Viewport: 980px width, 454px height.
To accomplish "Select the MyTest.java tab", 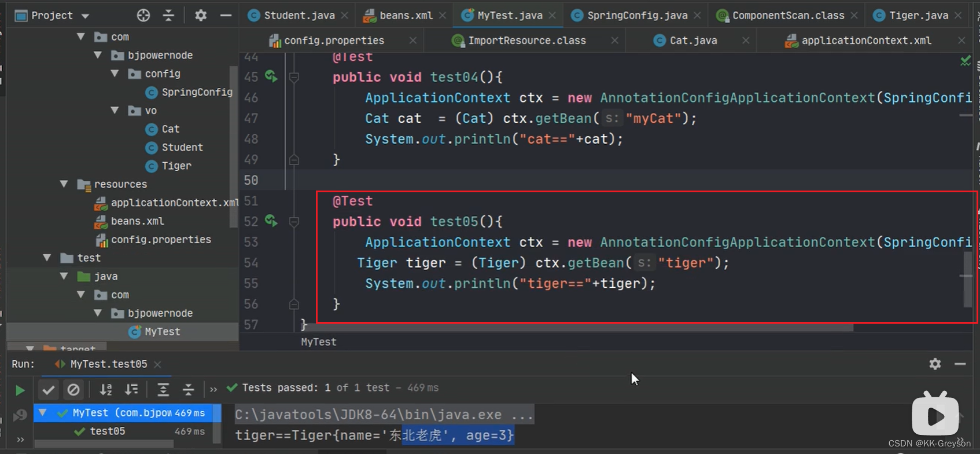I will 510,16.
